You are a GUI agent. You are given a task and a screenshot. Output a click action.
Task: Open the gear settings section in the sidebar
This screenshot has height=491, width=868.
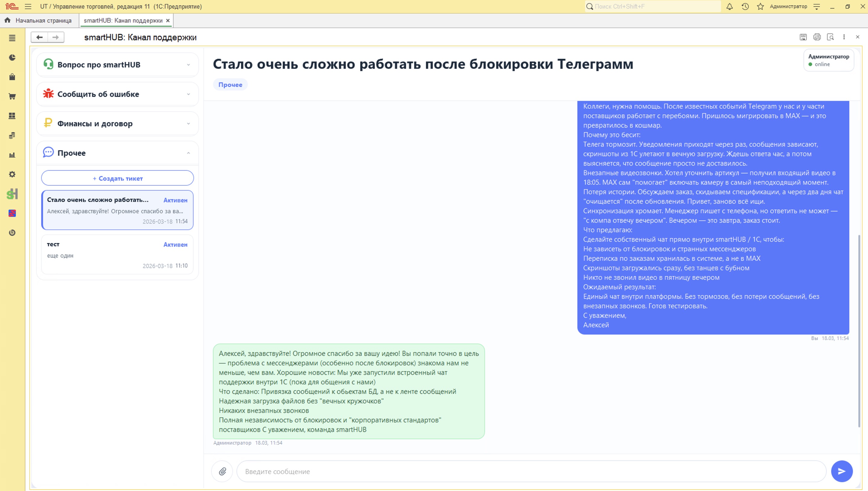tap(12, 174)
